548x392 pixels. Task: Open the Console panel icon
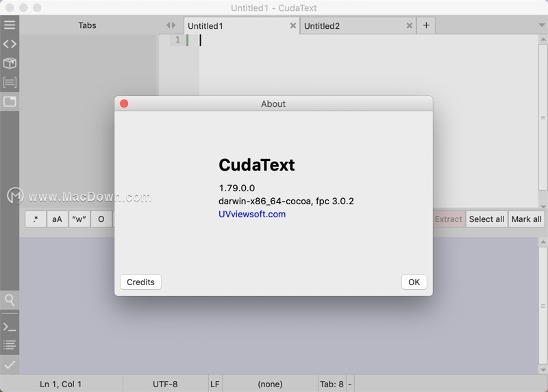[10, 328]
